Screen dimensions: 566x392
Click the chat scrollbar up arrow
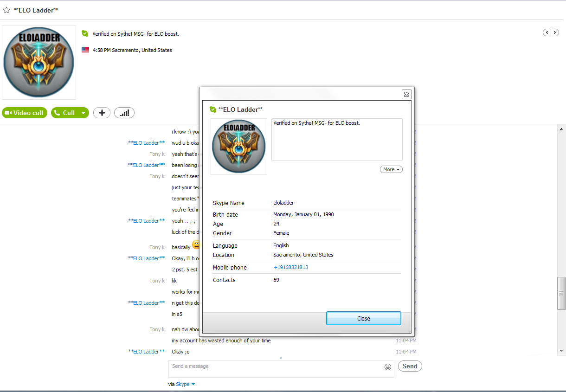pos(561,129)
